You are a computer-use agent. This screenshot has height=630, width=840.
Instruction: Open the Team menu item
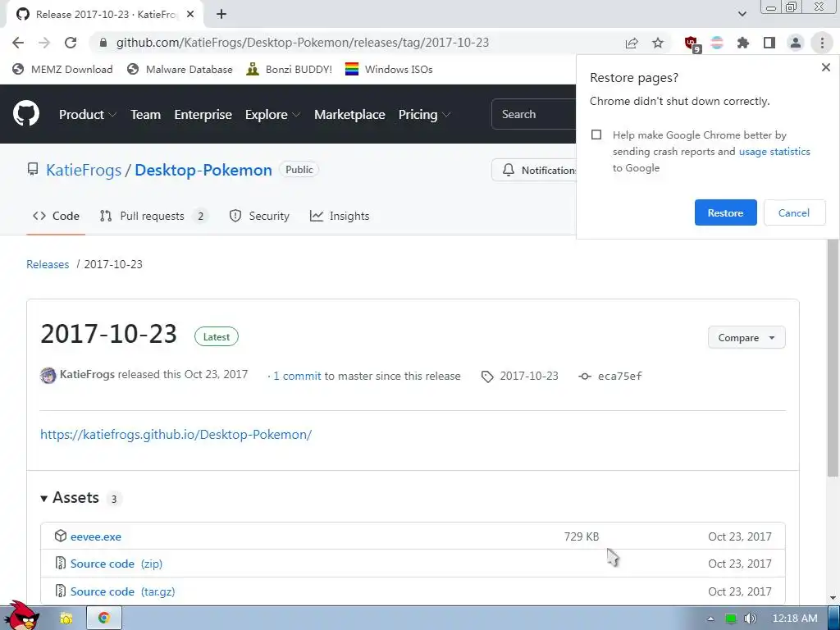coord(146,114)
